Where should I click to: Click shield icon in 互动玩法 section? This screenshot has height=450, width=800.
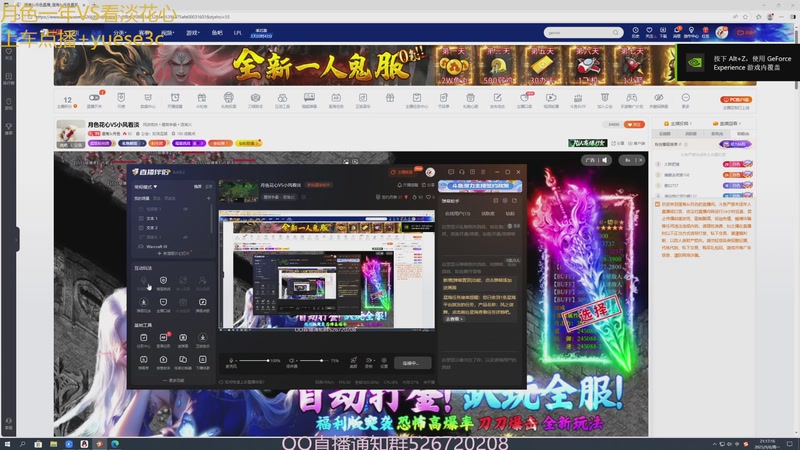(x=163, y=280)
